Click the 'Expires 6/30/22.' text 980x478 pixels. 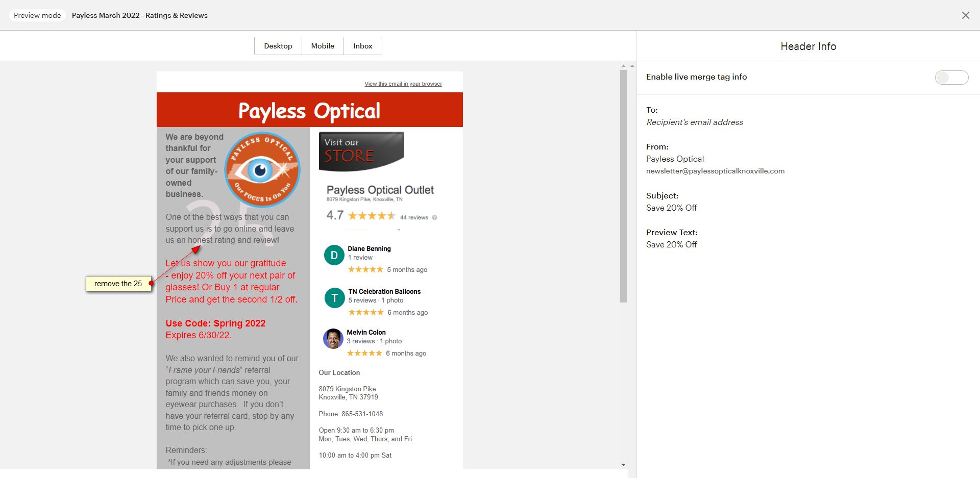point(199,335)
